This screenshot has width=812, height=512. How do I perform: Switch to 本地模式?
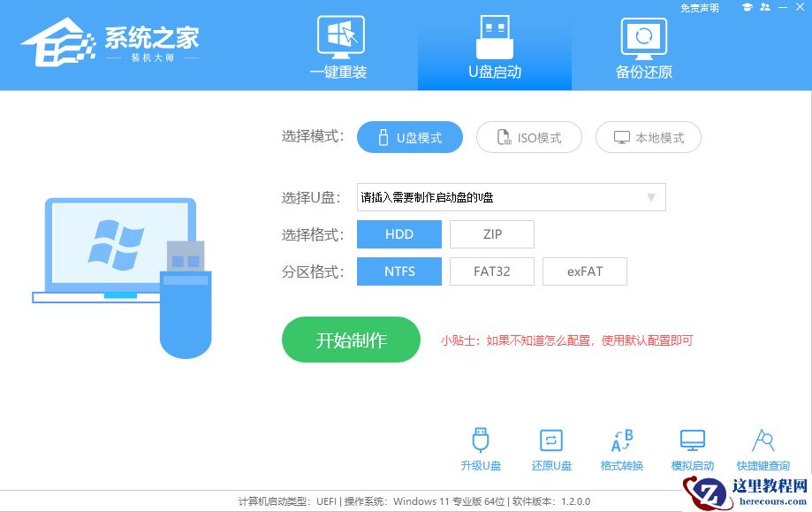(x=648, y=137)
